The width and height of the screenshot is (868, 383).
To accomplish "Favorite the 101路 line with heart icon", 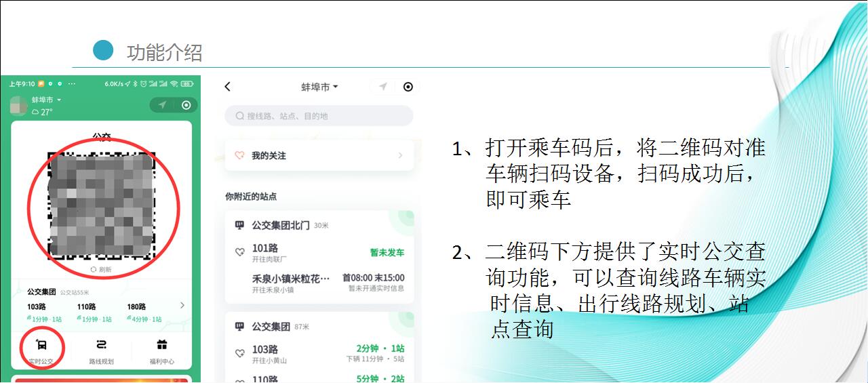I will (x=239, y=252).
